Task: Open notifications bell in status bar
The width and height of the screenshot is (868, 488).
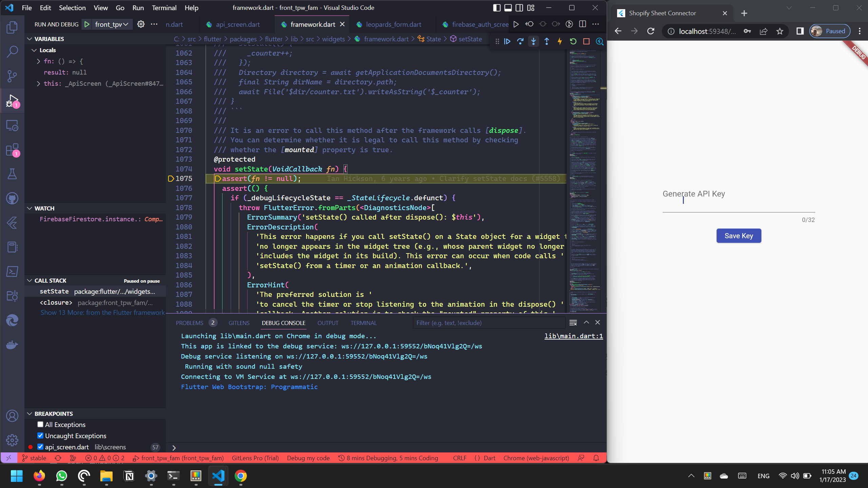Action: 596,458
